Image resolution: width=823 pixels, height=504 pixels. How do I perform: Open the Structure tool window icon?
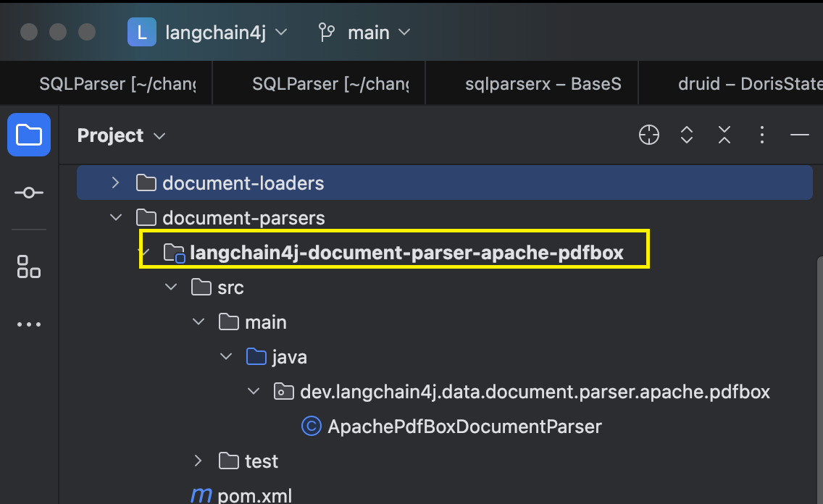click(29, 266)
